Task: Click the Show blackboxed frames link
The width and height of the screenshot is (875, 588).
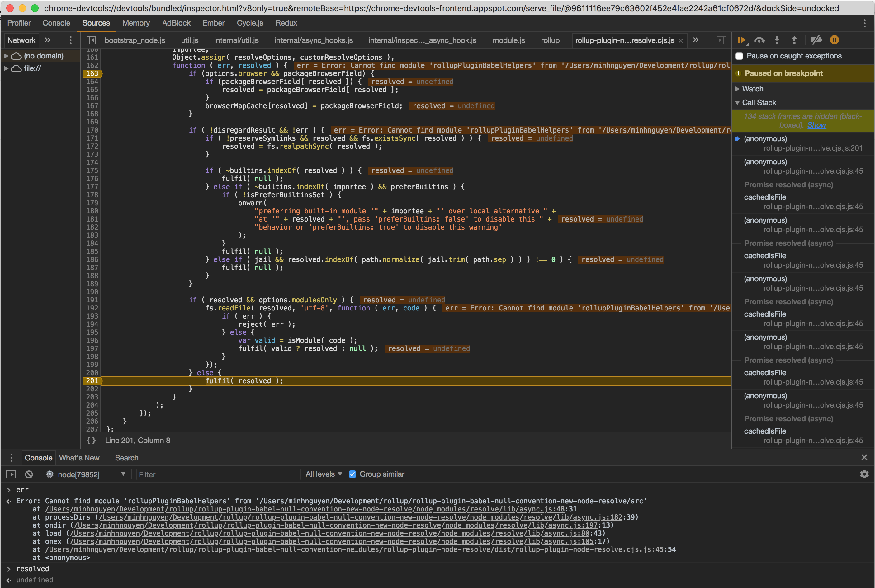Action: 816,125
